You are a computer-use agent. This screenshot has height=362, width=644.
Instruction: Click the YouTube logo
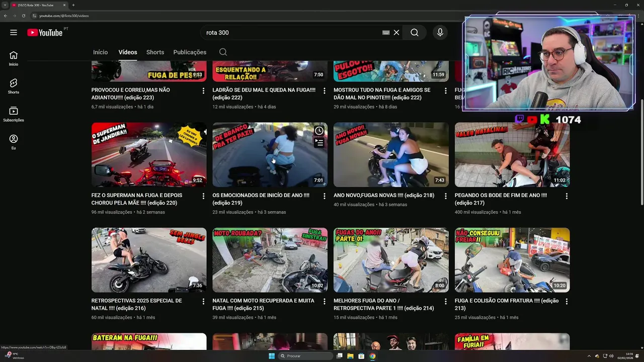(45, 33)
